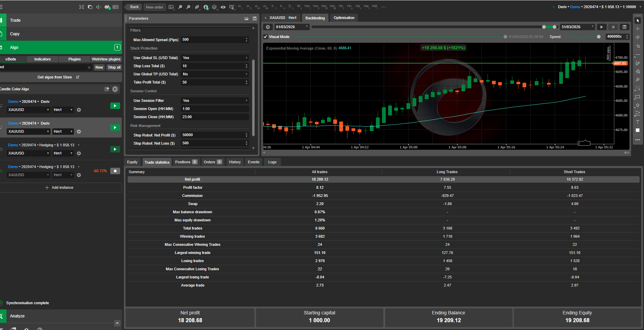This screenshot has width=644, height=330.
Task: Open the Candle Color Algo source code editor
Action: 107,89
